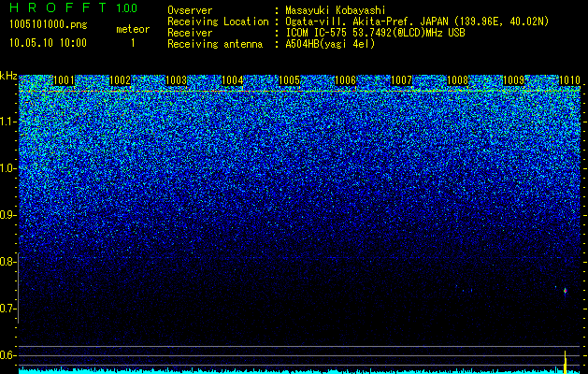Click the Receiver field label
Image resolution: width=588 pixels, height=374 pixels.
point(190,33)
